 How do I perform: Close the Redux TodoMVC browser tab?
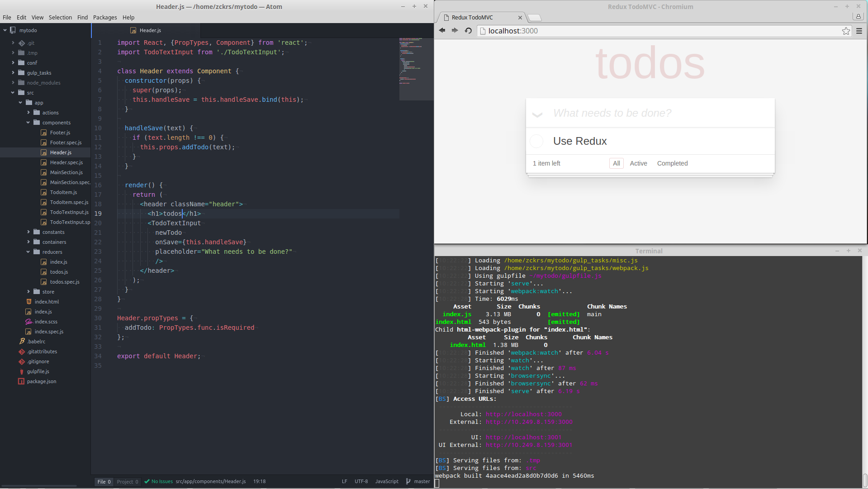(x=520, y=18)
